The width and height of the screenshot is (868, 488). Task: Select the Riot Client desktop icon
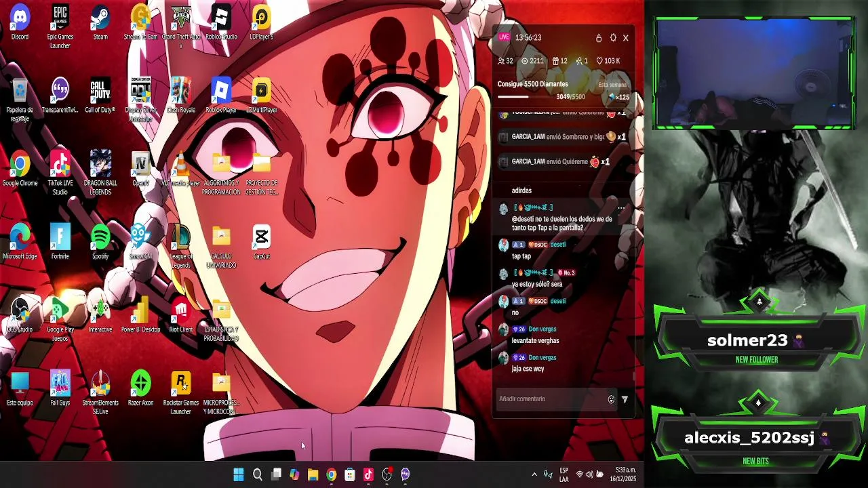coord(180,315)
